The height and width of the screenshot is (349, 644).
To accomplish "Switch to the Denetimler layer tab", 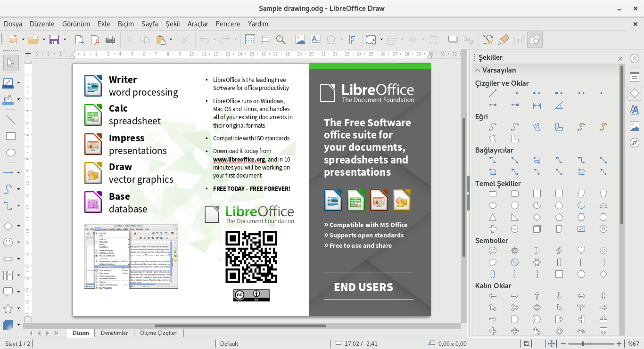I will pyautogui.click(x=114, y=333).
